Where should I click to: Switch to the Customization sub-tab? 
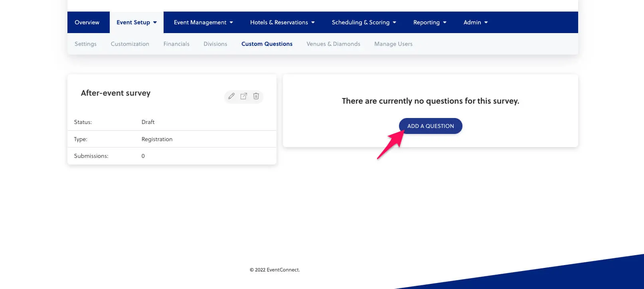coord(130,44)
